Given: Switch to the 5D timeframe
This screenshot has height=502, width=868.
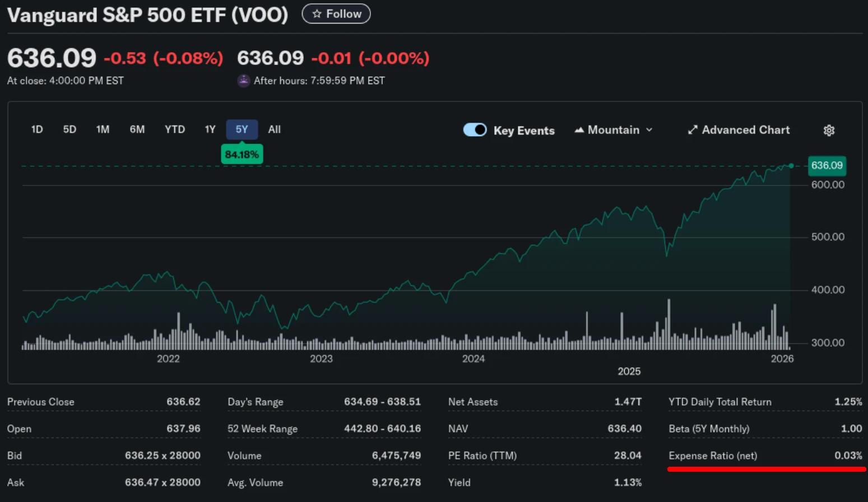Looking at the screenshot, I should (69, 129).
